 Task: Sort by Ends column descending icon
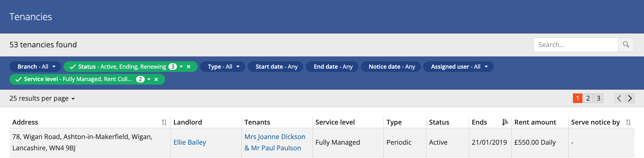click(x=505, y=122)
